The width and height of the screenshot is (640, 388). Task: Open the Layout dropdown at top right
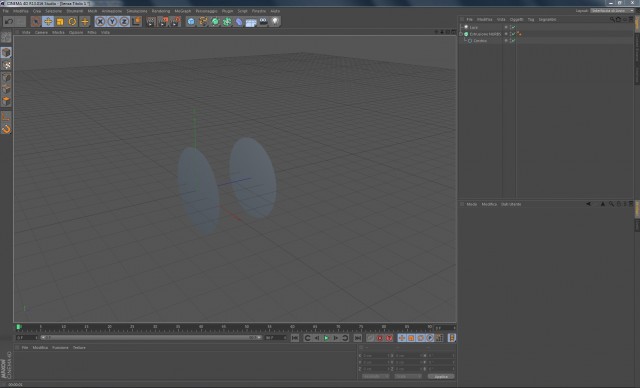click(x=612, y=11)
